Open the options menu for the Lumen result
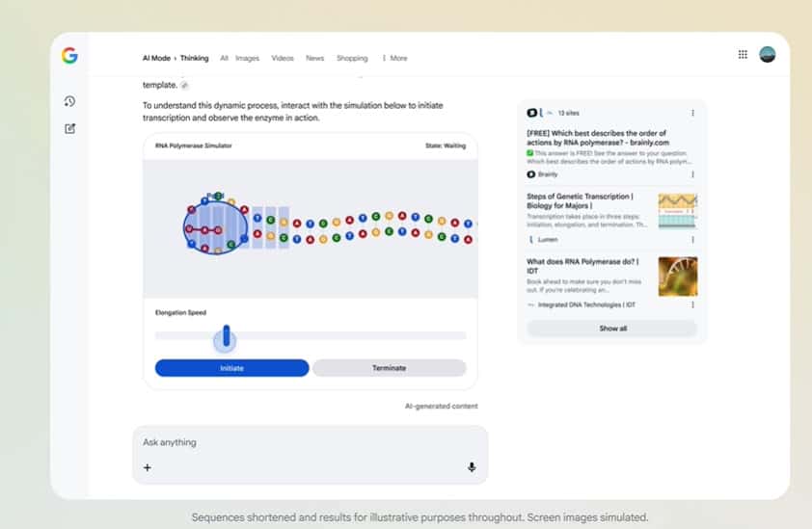The height and width of the screenshot is (529, 812). [x=692, y=239]
